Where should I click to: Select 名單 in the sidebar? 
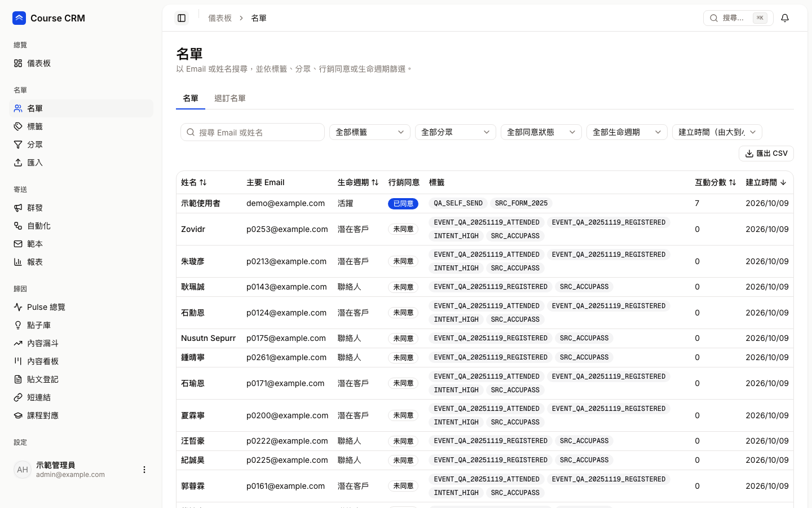81,108
